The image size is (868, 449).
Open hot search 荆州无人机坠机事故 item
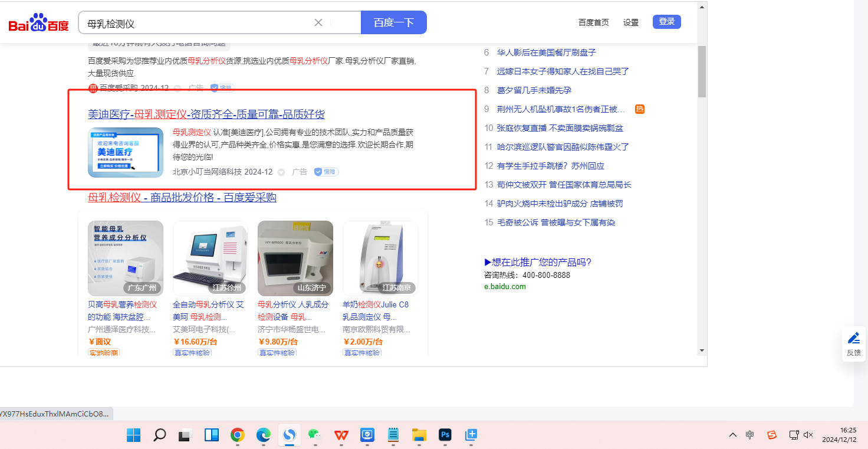pyautogui.click(x=561, y=109)
